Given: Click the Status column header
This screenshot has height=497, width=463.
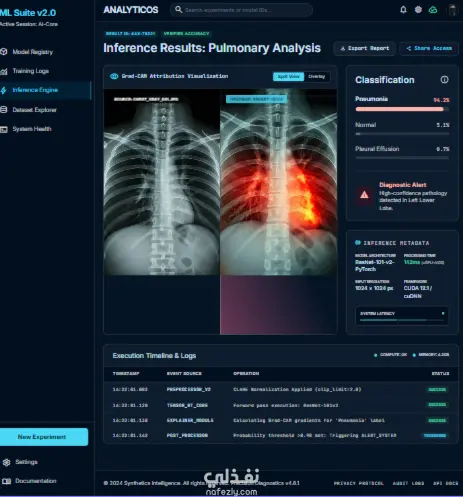Looking at the screenshot, I should pos(440,373).
